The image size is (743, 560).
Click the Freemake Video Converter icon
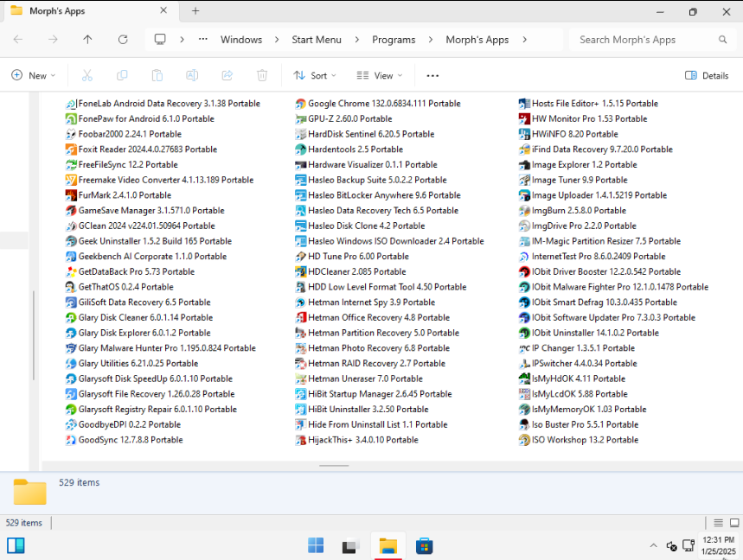coord(71,180)
